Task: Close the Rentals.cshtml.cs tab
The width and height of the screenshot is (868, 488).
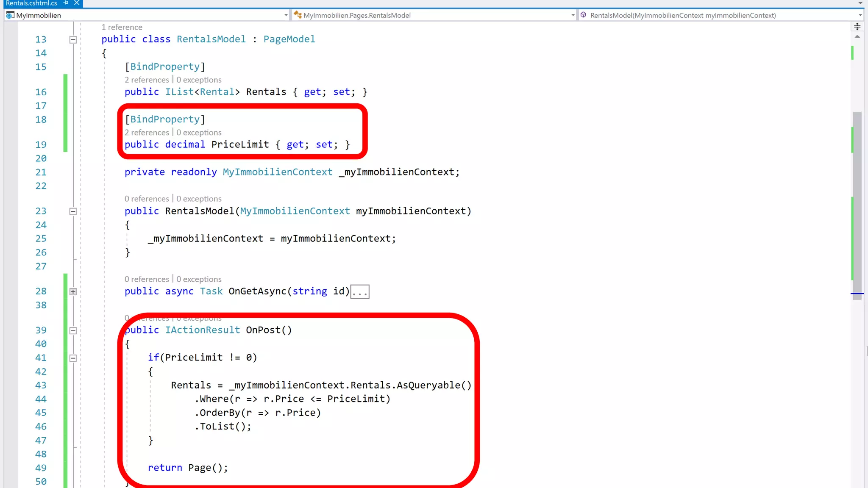Action: [77, 3]
